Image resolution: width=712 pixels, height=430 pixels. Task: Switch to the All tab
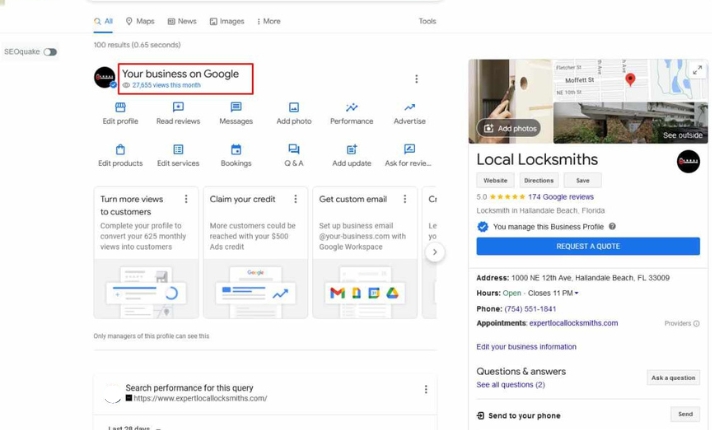tap(103, 21)
